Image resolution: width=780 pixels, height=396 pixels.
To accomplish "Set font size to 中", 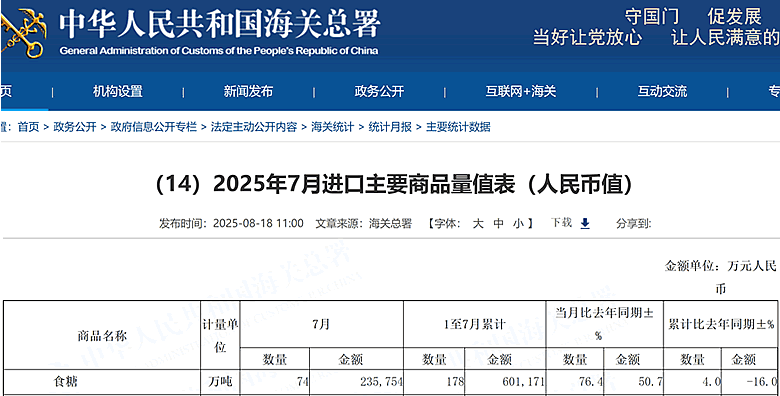I will click(x=498, y=223).
